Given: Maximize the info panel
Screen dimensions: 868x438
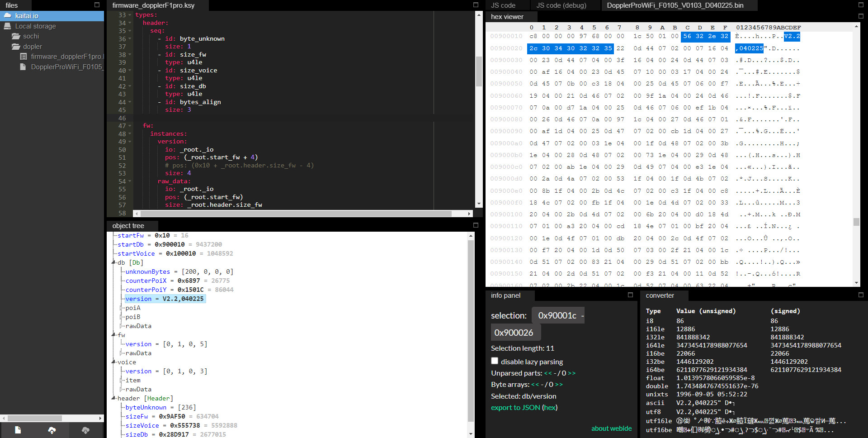Looking at the screenshot, I should 630,295.
